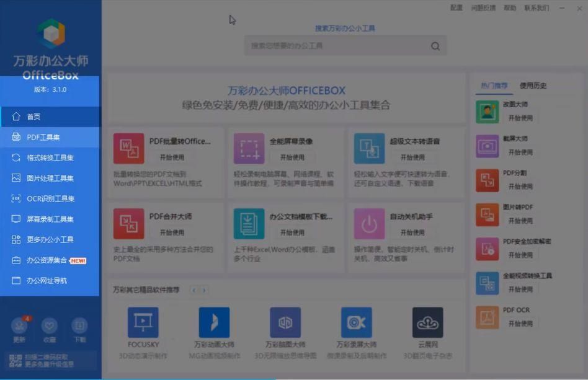Screen dimensions: 588x380
Task: Open 办公网址导航 in the sidebar
Action: [x=51, y=280]
